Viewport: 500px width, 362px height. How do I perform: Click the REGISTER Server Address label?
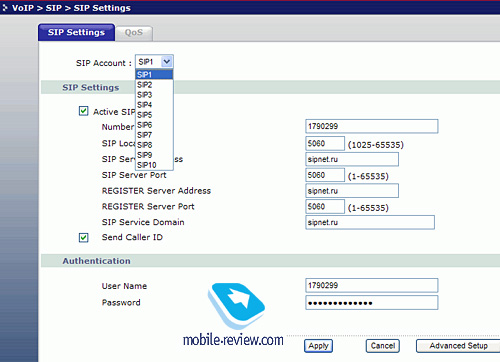pos(156,191)
